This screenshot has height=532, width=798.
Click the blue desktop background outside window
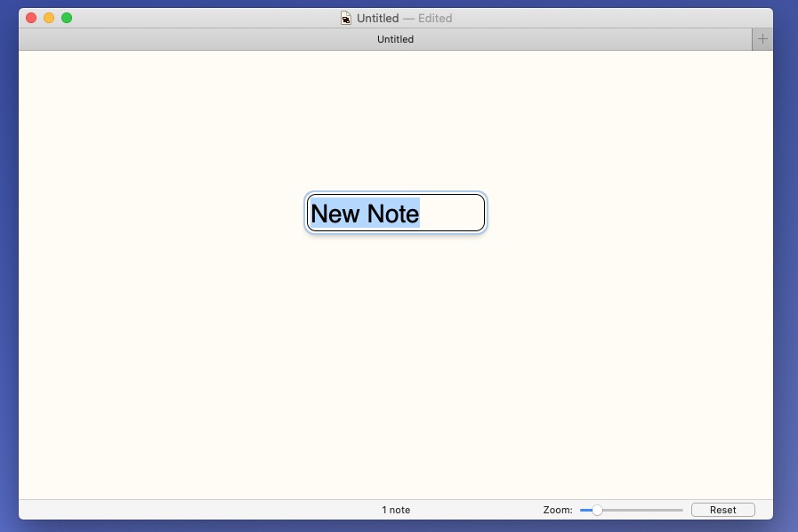pyautogui.click(x=8, y=267)
